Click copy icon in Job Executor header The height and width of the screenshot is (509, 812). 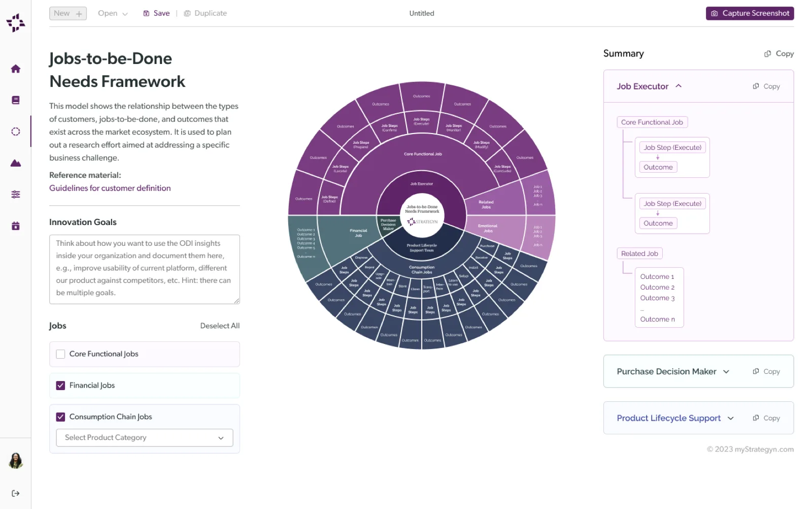[756, 86]
